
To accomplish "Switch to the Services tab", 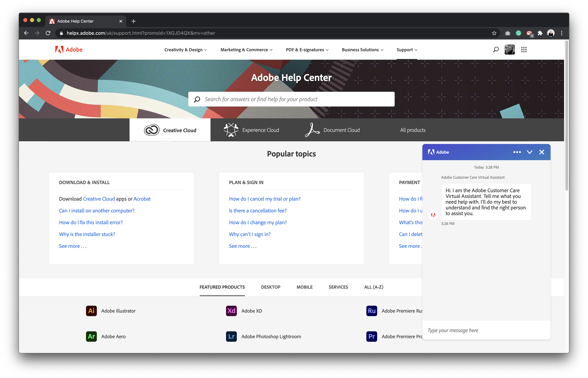I will pos(338,287).
